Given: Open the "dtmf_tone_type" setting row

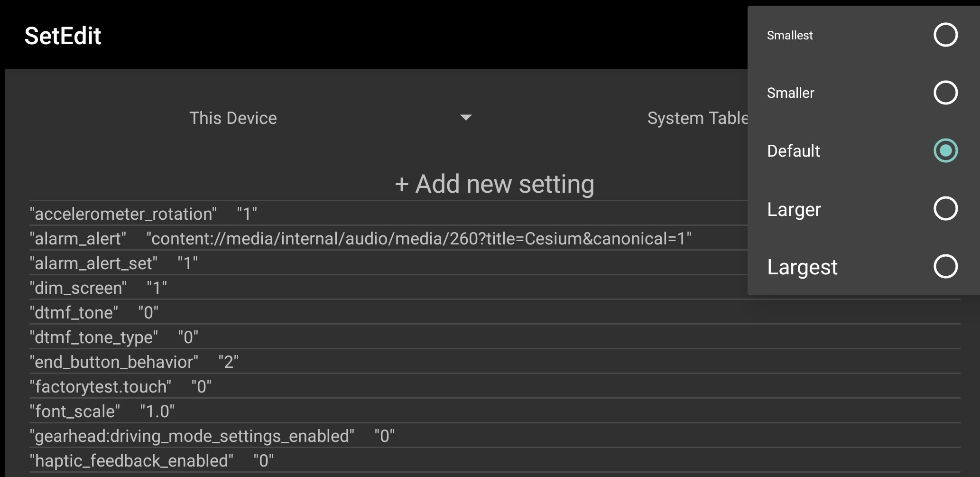Looking at the screenshot, I should (495, 337).
